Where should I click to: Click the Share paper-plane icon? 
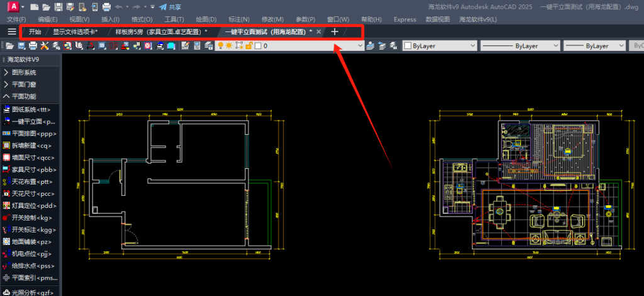[163, 7]
